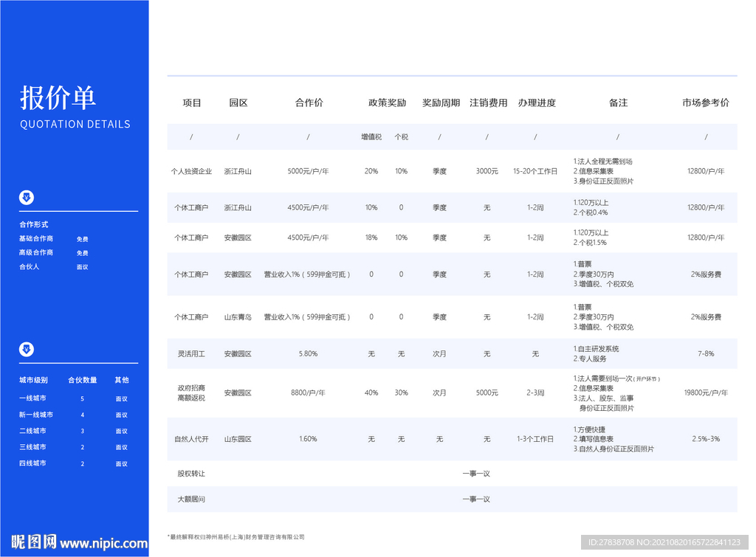Click the 报价单 title heading

point(58,98)
